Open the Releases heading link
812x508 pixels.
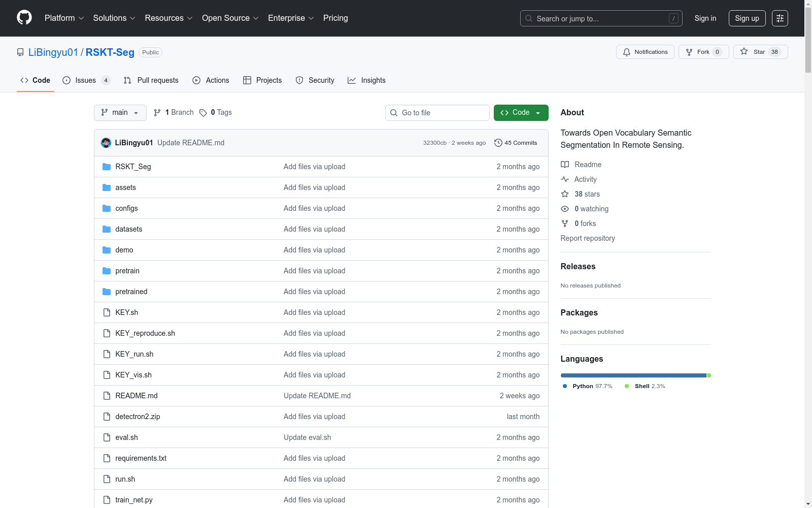(578, 266)
